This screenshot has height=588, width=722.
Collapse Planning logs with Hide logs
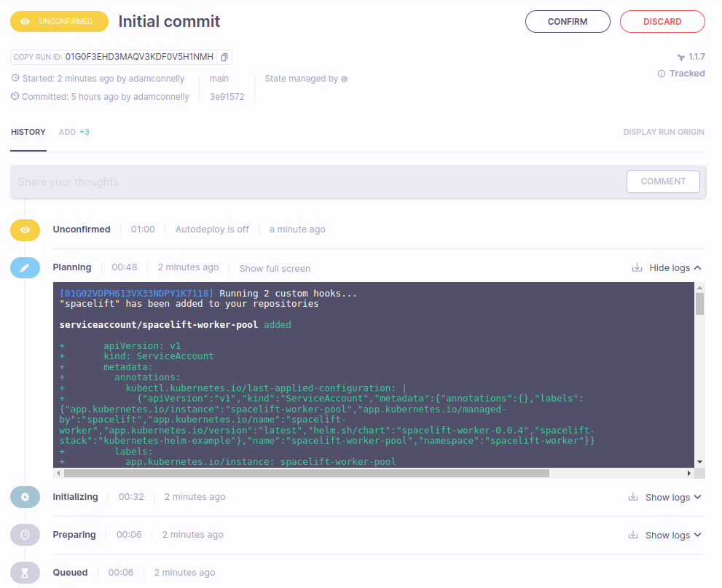pos(675,268)
